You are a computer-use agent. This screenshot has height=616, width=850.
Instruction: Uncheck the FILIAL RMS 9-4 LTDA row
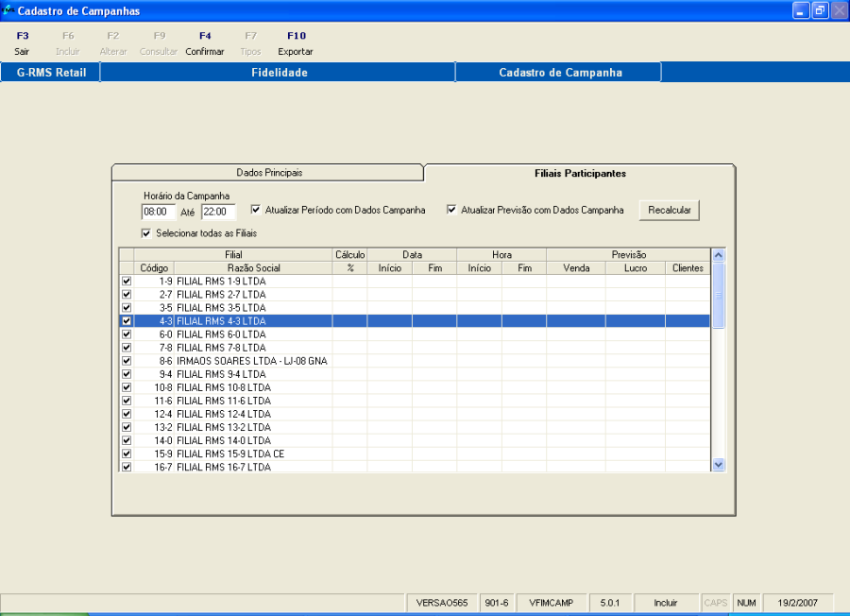(x=127, y=374)
